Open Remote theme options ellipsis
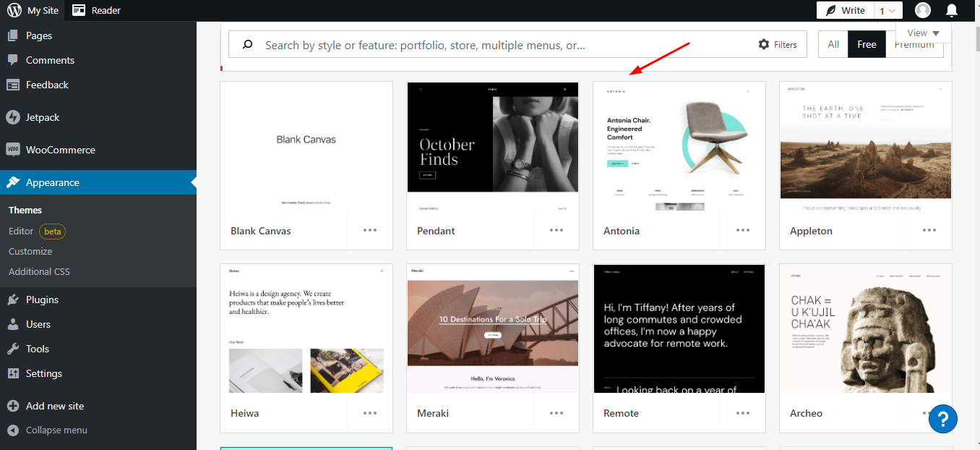980x450 pixels. [x=743, y=413]
